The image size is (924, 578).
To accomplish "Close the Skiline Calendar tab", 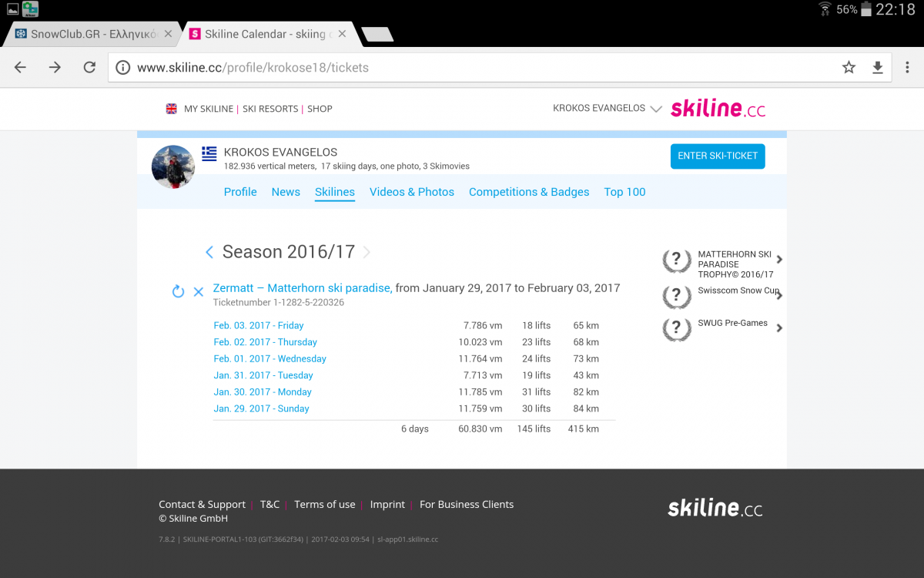I will (x=343, y=34).
